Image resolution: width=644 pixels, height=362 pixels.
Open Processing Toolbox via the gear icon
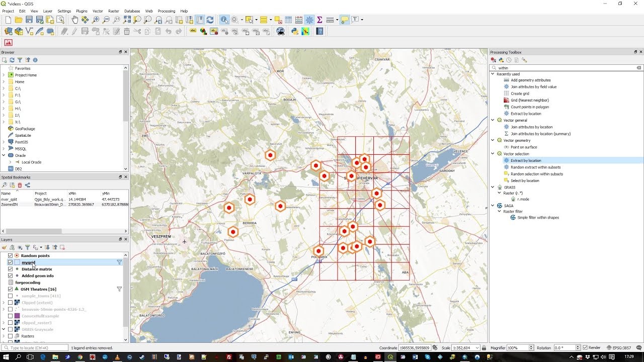tap(309, 20)
